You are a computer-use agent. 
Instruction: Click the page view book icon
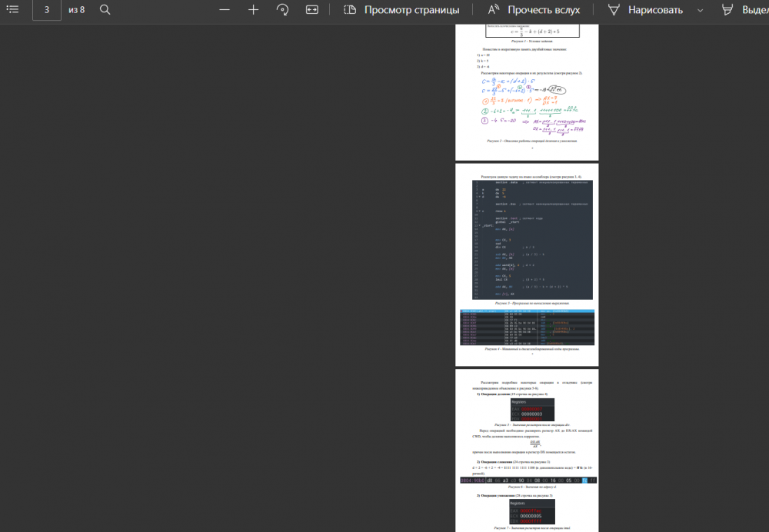click(x=350, y=10)
